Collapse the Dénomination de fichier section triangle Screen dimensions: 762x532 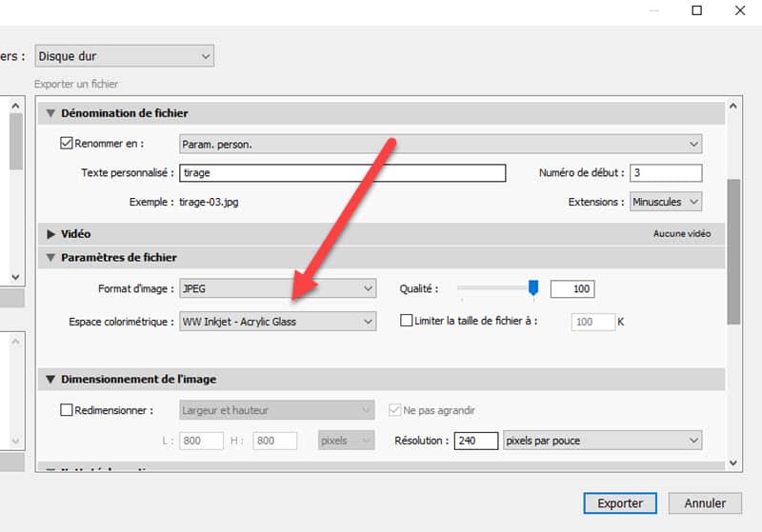coord(50,113)
